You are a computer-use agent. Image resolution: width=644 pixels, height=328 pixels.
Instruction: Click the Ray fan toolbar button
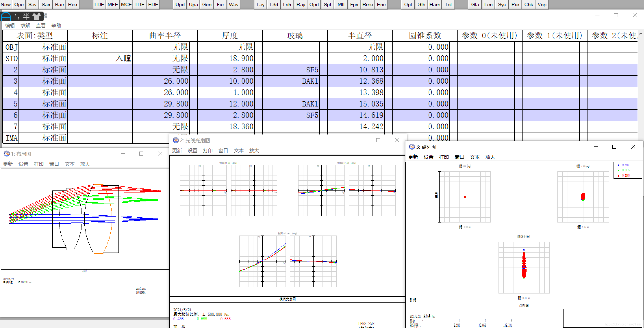(x=301, y=4)
